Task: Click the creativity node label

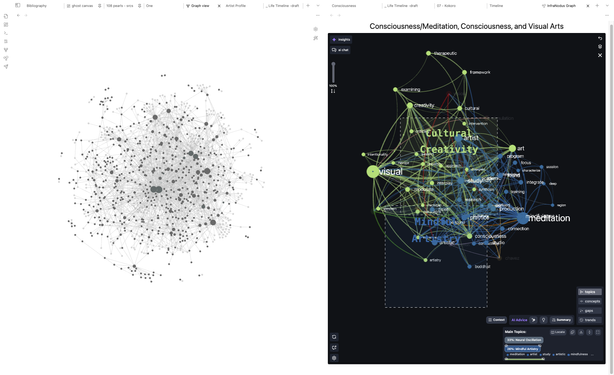Action: 424,105
